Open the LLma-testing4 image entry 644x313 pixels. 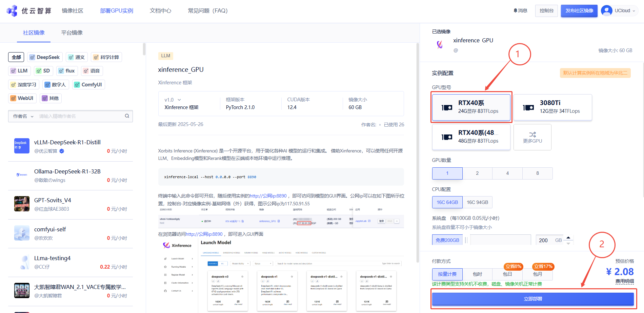pos(71,262)
